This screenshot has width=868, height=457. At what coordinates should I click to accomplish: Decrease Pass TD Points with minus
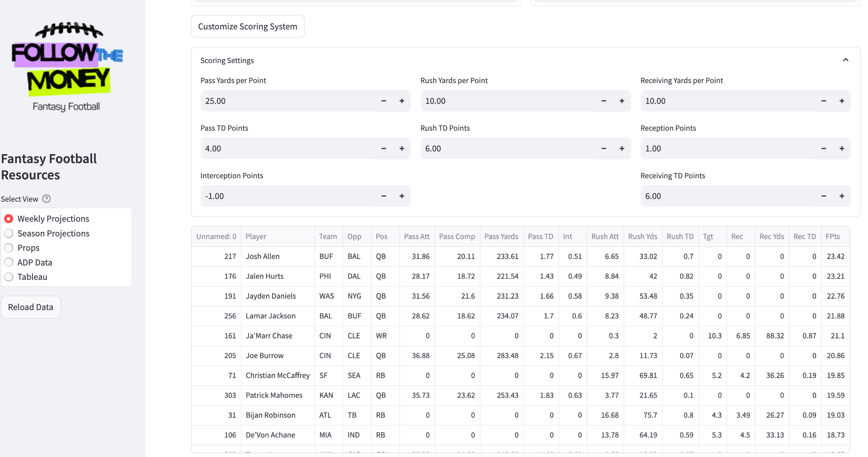click(x=383, y=148)
